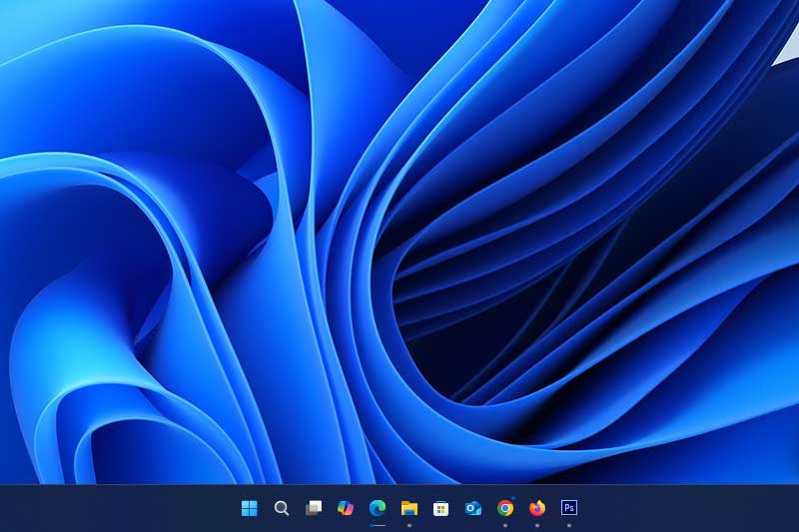Launch Copilot from the taskbar
Image resolution: width=799 pixels, height=532 pixels.
[346, 508]
